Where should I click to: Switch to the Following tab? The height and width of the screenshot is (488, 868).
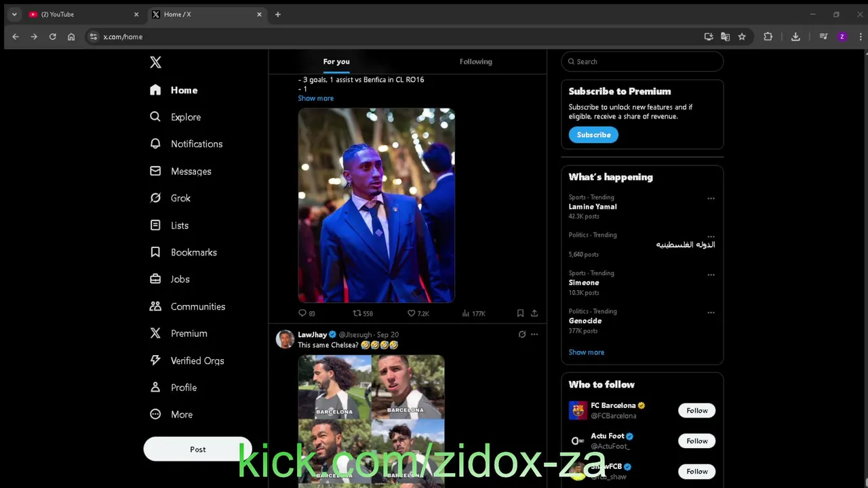tap(475, 62)
